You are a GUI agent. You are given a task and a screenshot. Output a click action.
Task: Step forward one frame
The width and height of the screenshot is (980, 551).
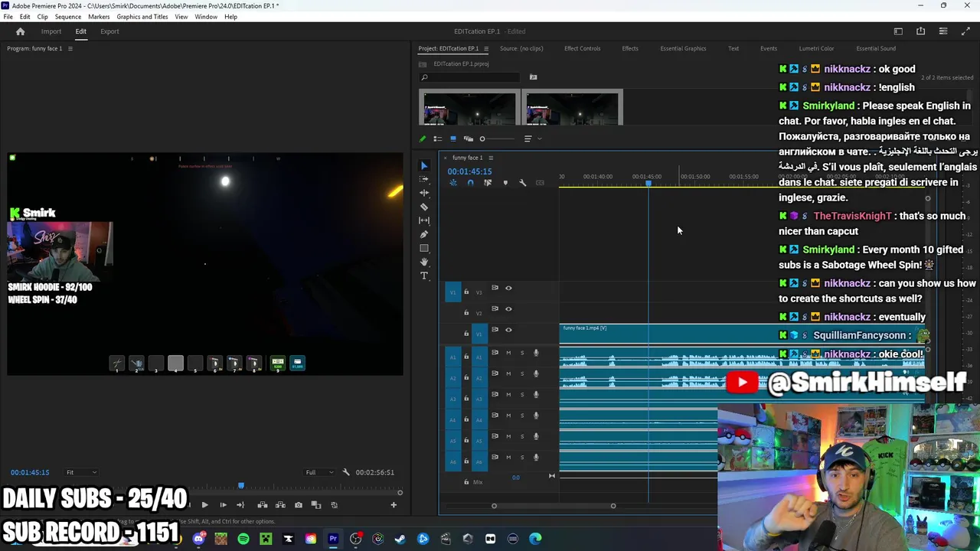click(x=223, y=505)
